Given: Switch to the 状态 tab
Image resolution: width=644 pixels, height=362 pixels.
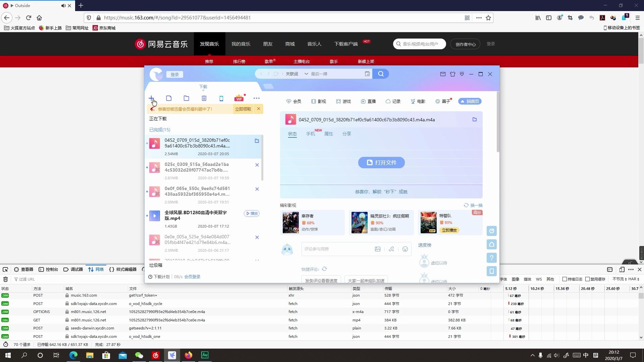Looking at the screenshot, I should pyautogui.click(x=292, y=134).
